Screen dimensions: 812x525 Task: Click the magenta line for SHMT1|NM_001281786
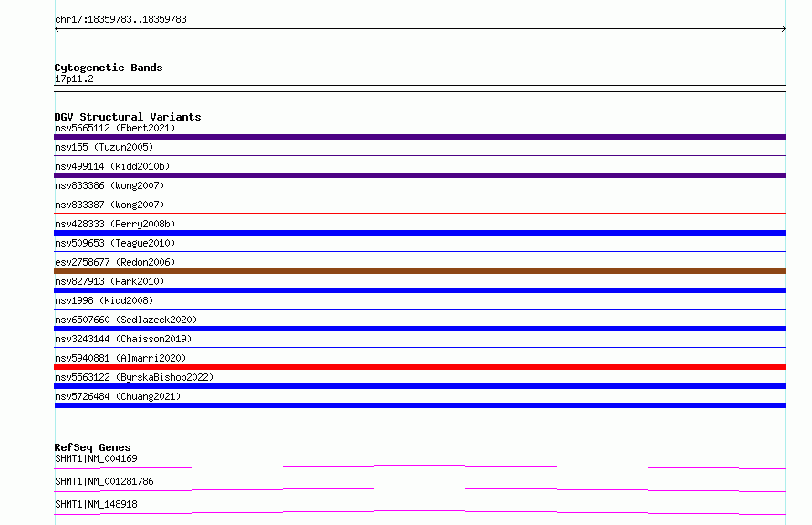click(x=420, y=489)
